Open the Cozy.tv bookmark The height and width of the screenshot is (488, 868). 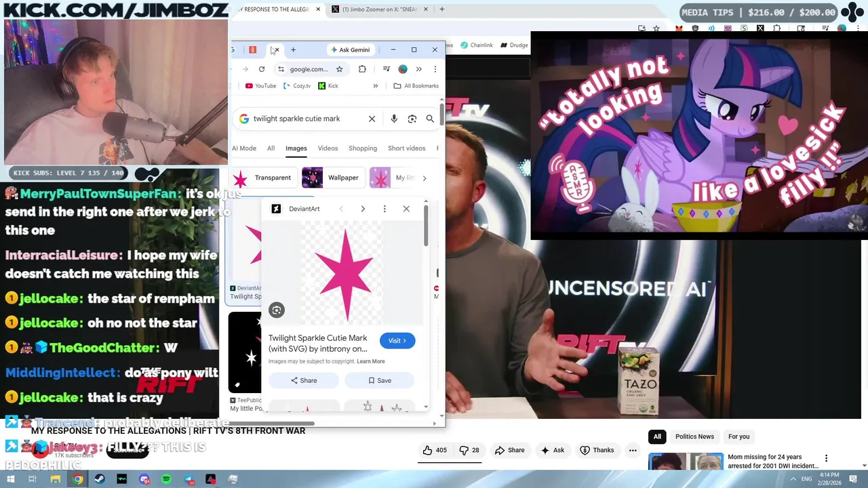click(297, 86)
